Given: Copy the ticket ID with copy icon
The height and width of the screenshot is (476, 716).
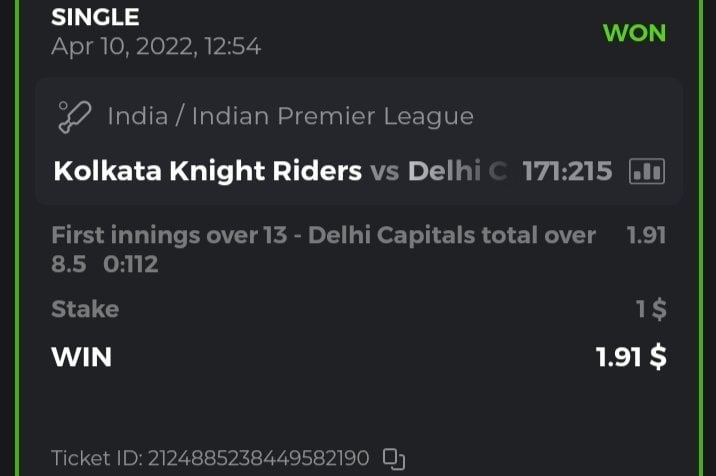Looking at the screenshot, I should click(x=394, y=460).
